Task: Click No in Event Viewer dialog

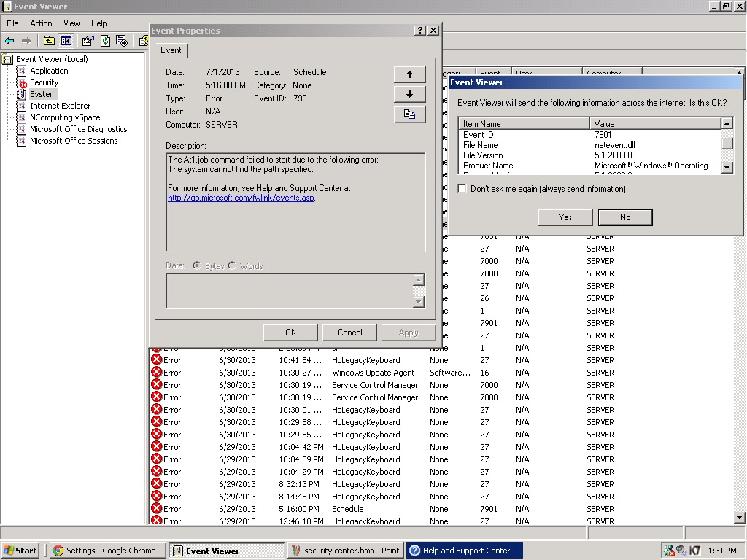Action: click(x=625, y=217)
